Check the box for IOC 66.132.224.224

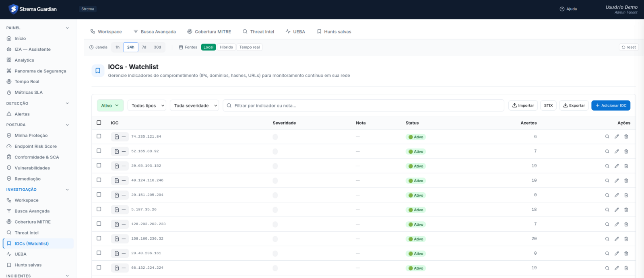pos(99,268)
